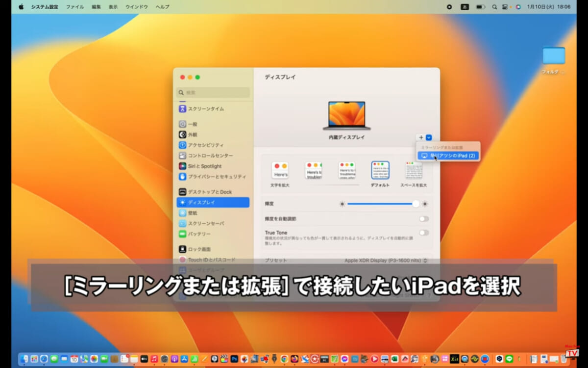Viewport: 588px width, 368px height.
Task: Click the plus add display button
Action: 421,137
